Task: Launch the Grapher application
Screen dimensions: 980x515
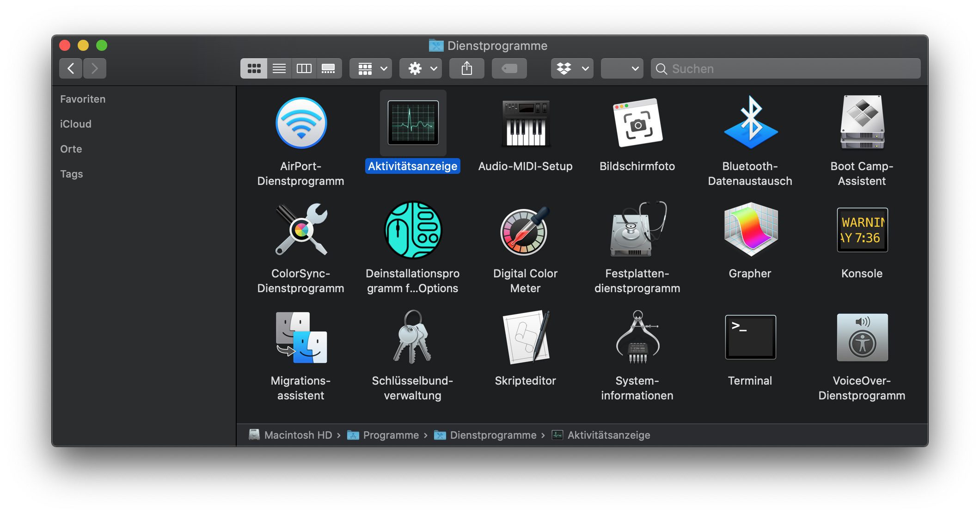Action: (750, 230)
